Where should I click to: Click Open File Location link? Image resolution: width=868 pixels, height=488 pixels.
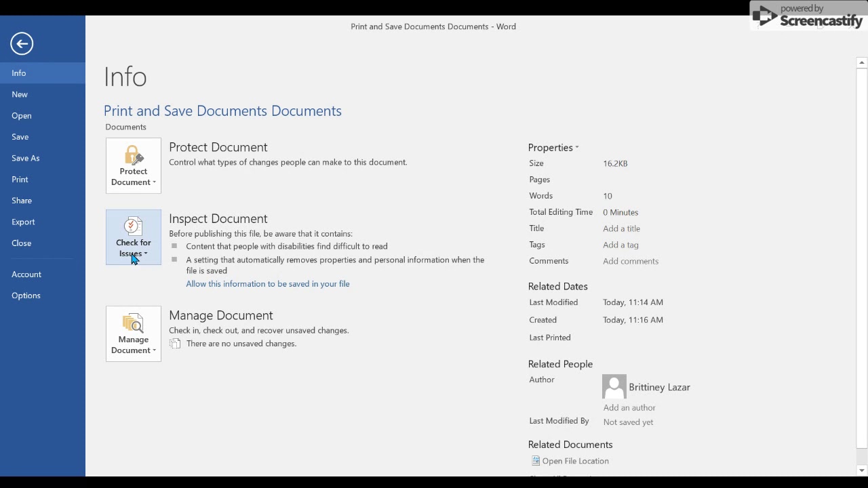tap(576, 461)
